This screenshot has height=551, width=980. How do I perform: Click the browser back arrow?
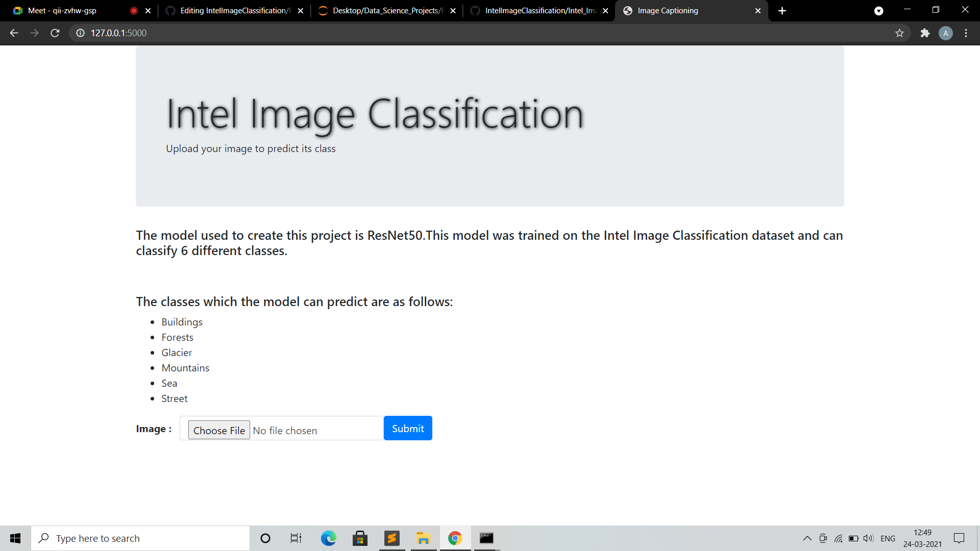14,33
